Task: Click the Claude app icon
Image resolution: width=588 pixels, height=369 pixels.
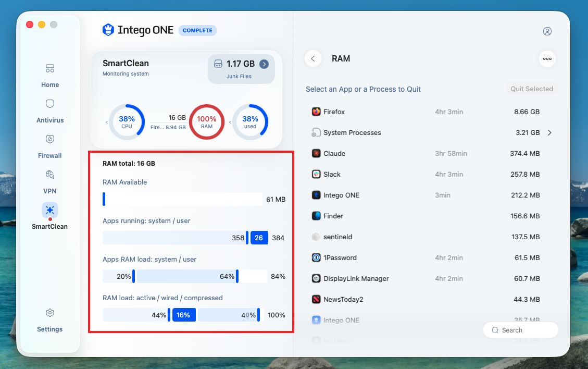Action: (316, 153)
